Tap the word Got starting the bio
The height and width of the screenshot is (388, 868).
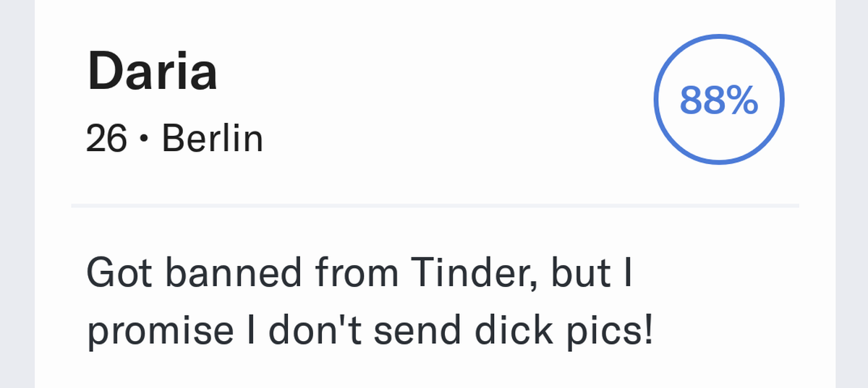click(122, 275)
